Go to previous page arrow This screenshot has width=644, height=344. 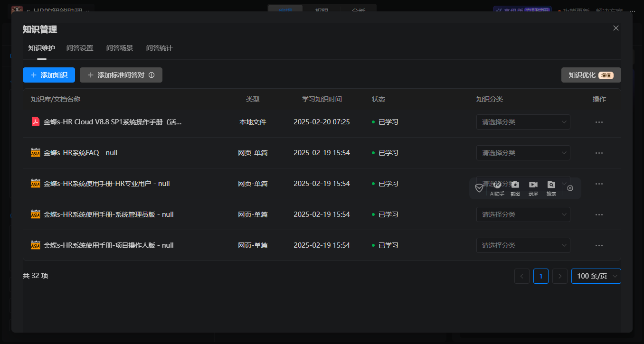pyautogui.click(x=522, y=276)
